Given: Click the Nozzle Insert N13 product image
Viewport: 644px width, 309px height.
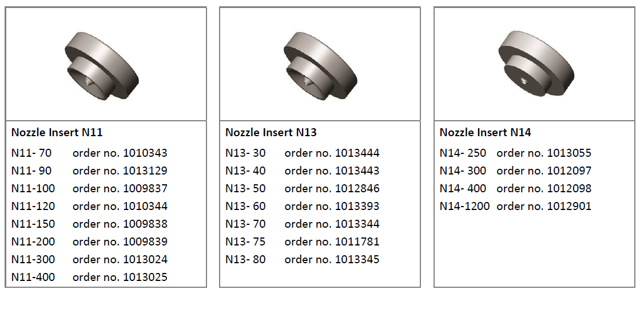Looking at the screenshot, I should click(x=320, y=65).
